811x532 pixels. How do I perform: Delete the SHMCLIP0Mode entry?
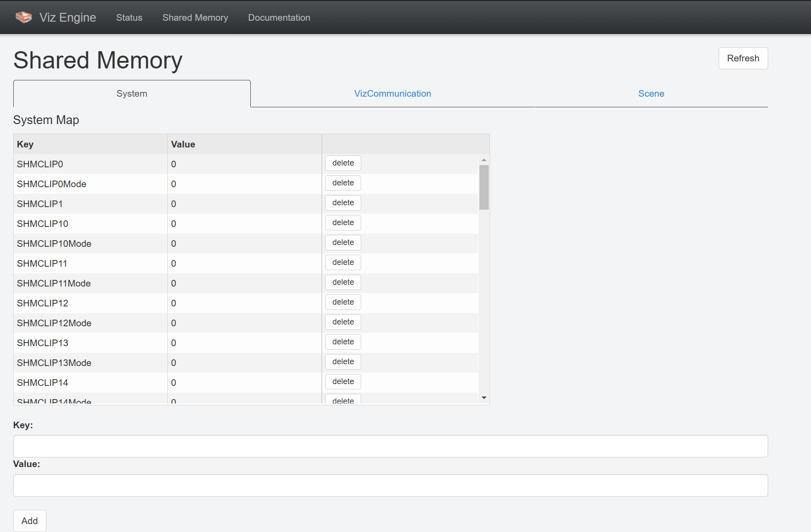343,183
